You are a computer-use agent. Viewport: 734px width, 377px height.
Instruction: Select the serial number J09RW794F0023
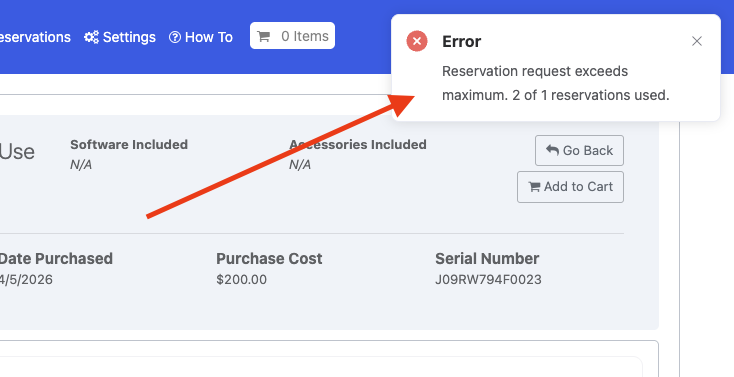(x=488, y=280)
